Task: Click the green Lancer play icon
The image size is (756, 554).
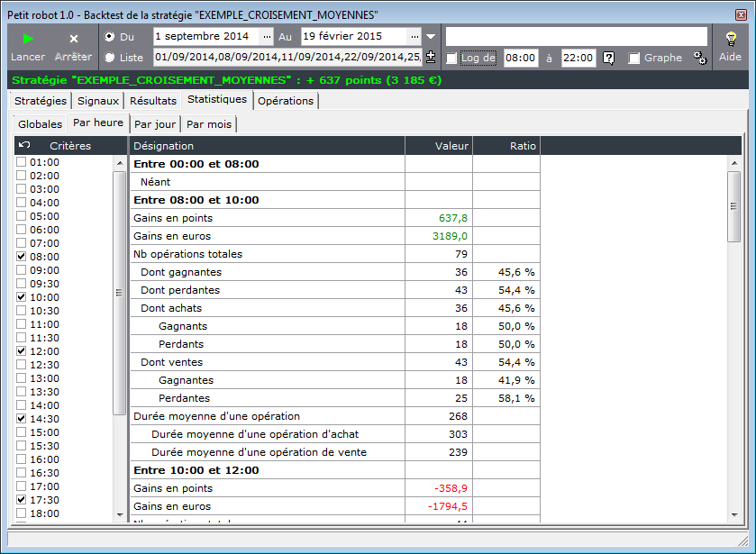Action: coord(28,39)
